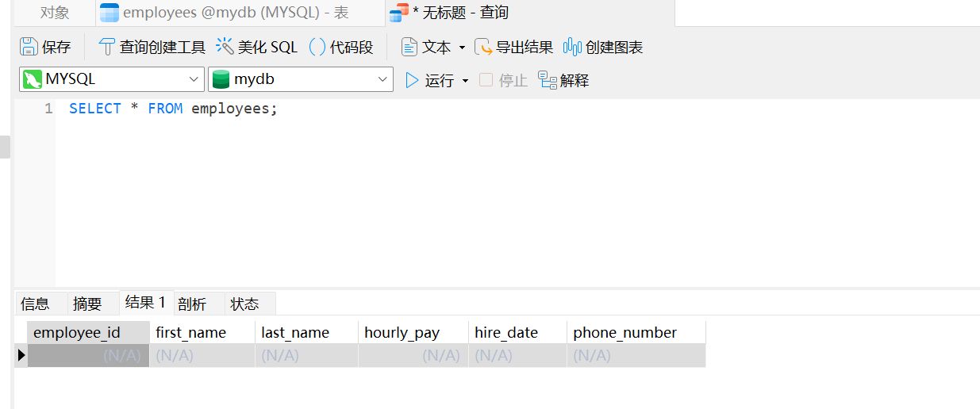Image resolution: width=980 pixels, height=409 pixels.
Task: Expand the Run (运行) options arrow
Action: pos(465,81)
